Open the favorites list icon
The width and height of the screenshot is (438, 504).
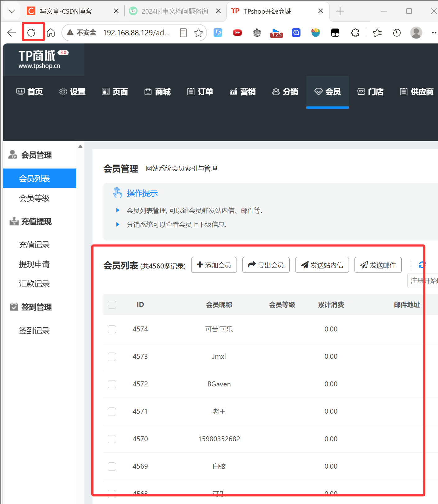point(377,33)
